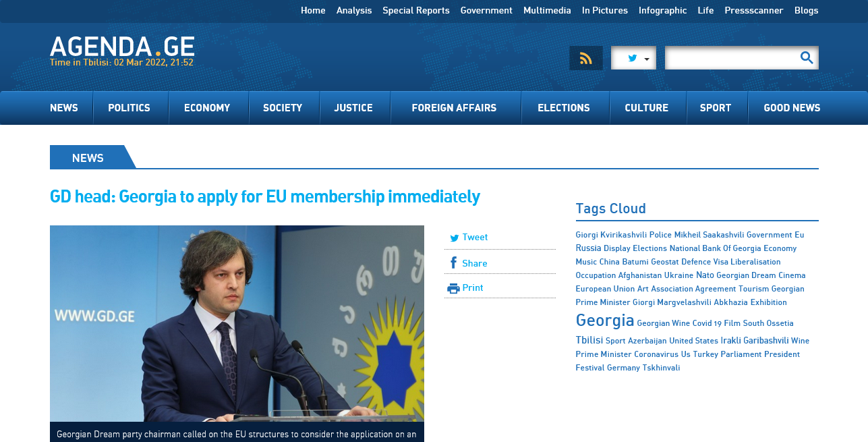Screen dimensions: 868x442
Task: Click the Germany tag
Action: point(623,368)
